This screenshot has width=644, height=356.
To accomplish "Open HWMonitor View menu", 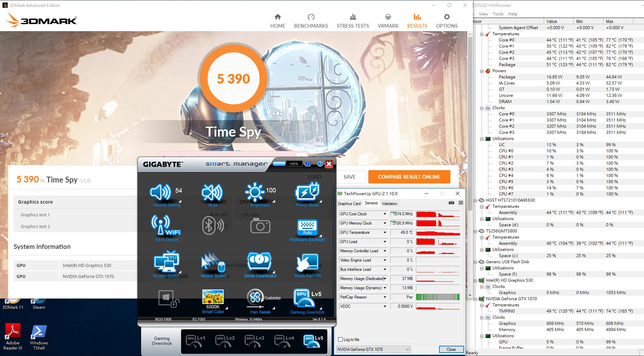I will [x=483, y=14].
